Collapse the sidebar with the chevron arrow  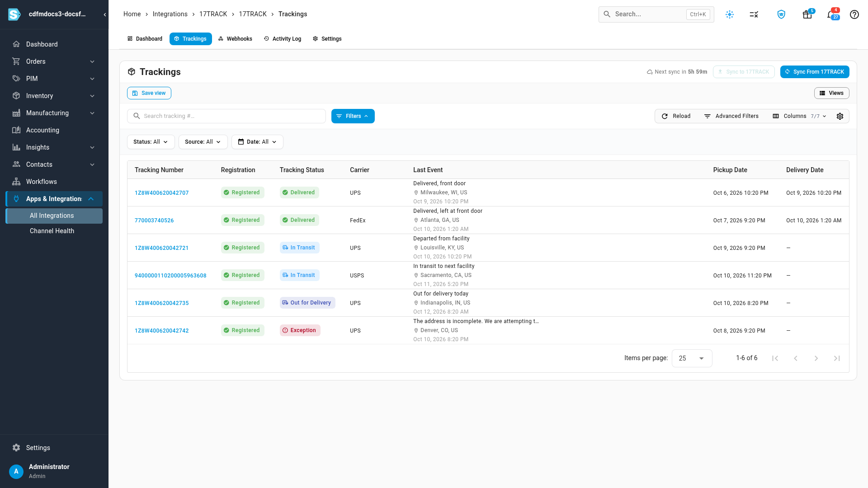(x=105, y=14)
